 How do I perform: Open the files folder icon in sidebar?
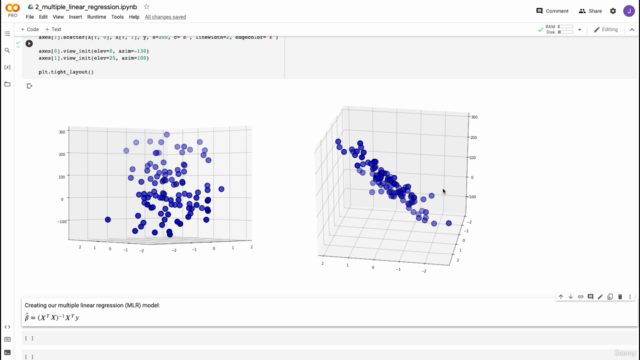coord(7,84)
